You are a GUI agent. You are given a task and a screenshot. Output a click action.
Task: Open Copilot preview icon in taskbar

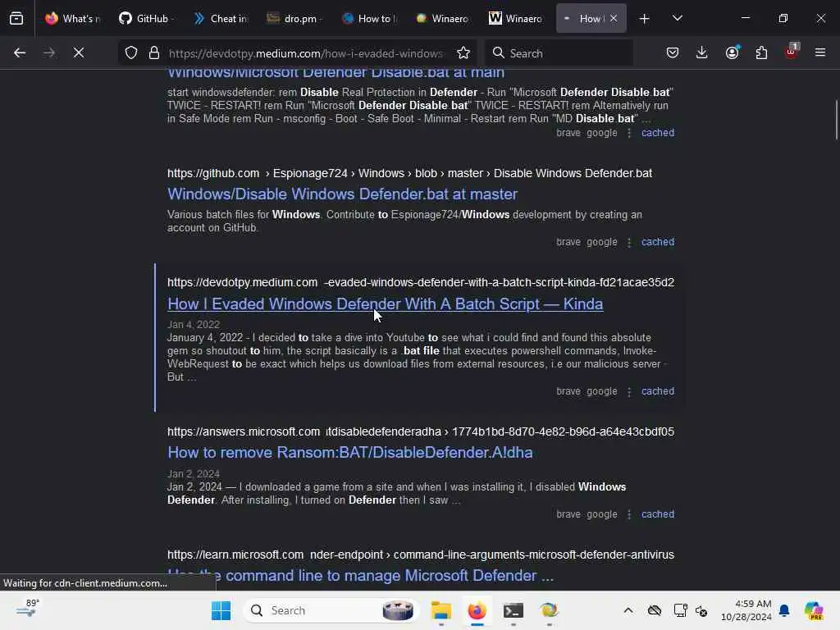click(814, 610)
